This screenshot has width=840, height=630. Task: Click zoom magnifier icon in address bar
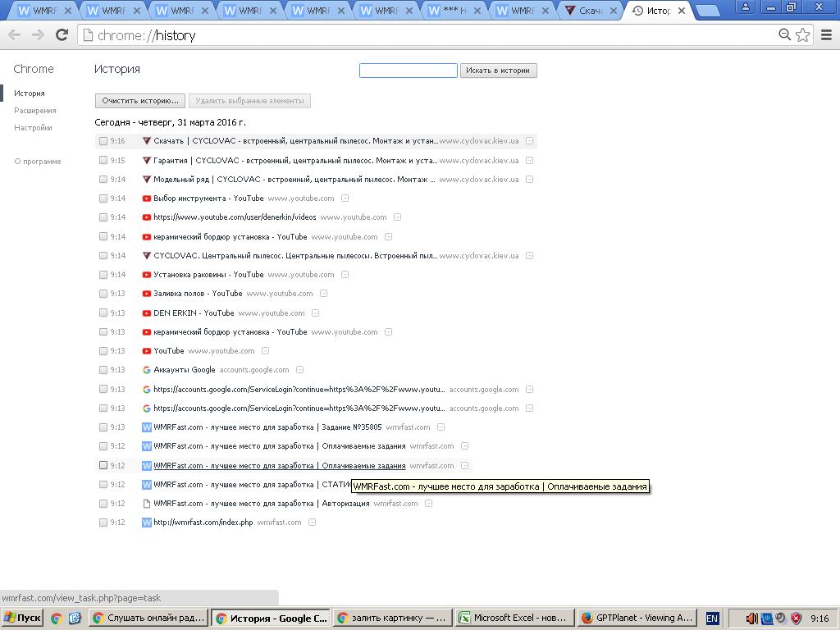[784, 34]
